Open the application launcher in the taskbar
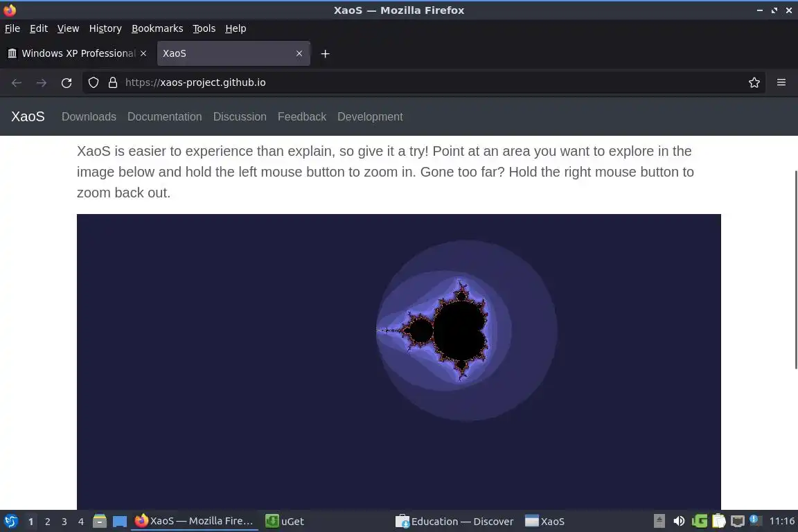This screenshot has width=798, height=532. 10,522
